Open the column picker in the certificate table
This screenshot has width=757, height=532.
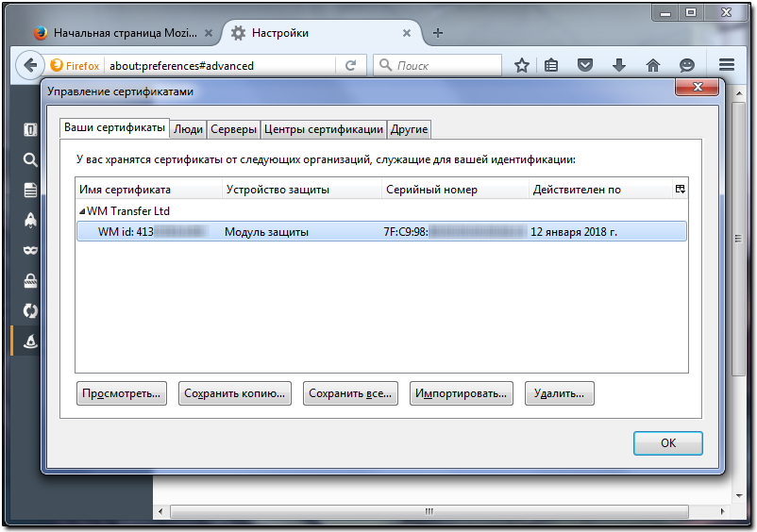coord(680,189)
